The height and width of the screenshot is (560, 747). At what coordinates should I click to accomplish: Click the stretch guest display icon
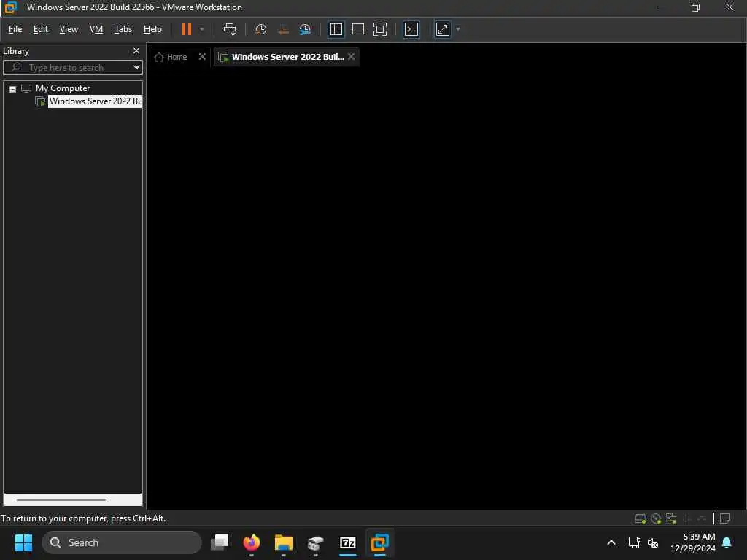click(x=443, y=29)
